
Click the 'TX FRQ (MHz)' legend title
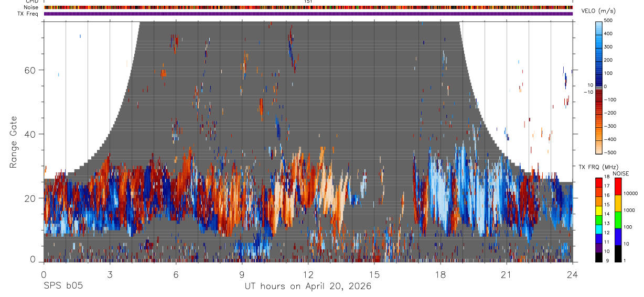coord(598,167)
